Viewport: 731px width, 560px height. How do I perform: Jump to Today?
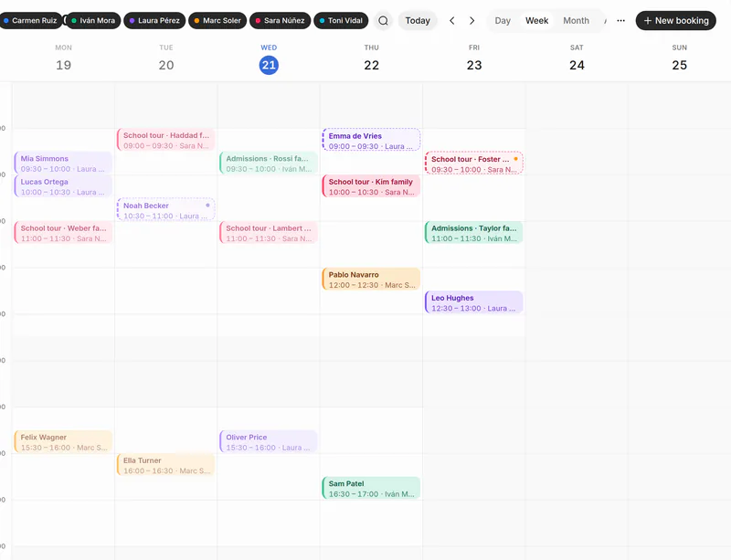click(x=418, y=20)
